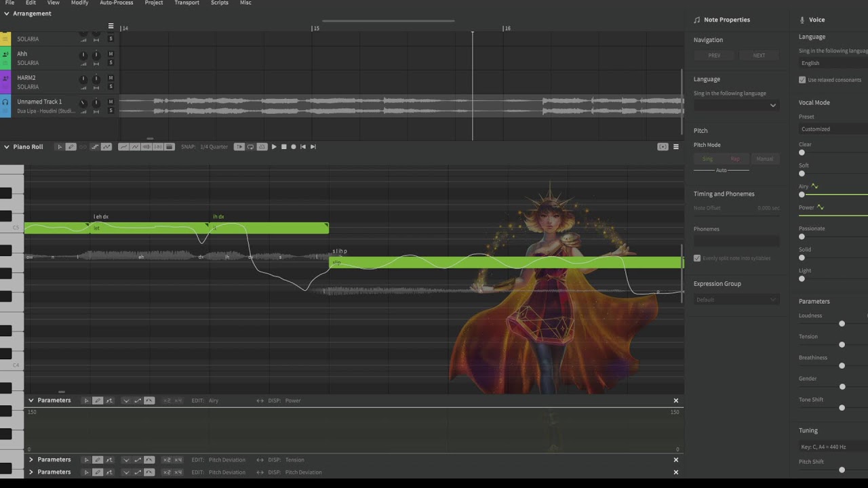This screenshot has height=488, width=868.
Task: Mute the Ahh track
Action: 111,54
